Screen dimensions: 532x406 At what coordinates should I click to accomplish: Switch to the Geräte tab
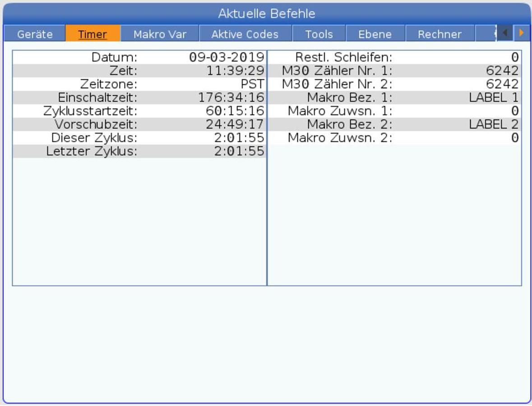point(35,34)
